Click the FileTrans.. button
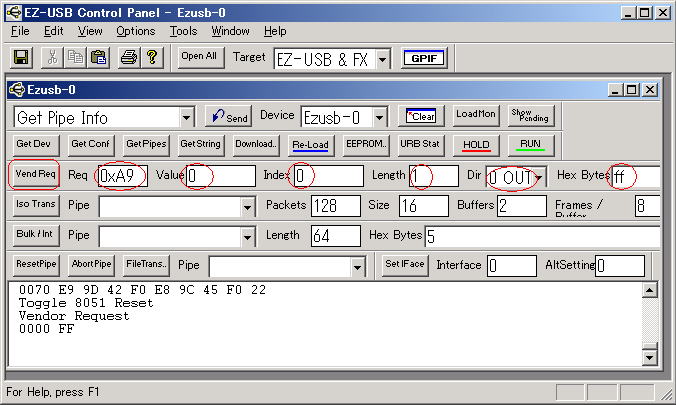The width and height of the screenshot is (676, 405). (x=146, y=265)
